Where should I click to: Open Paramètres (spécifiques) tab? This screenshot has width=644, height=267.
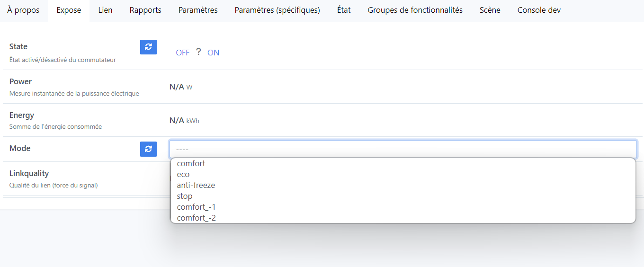pyautogui.click(x=277, y=10)
